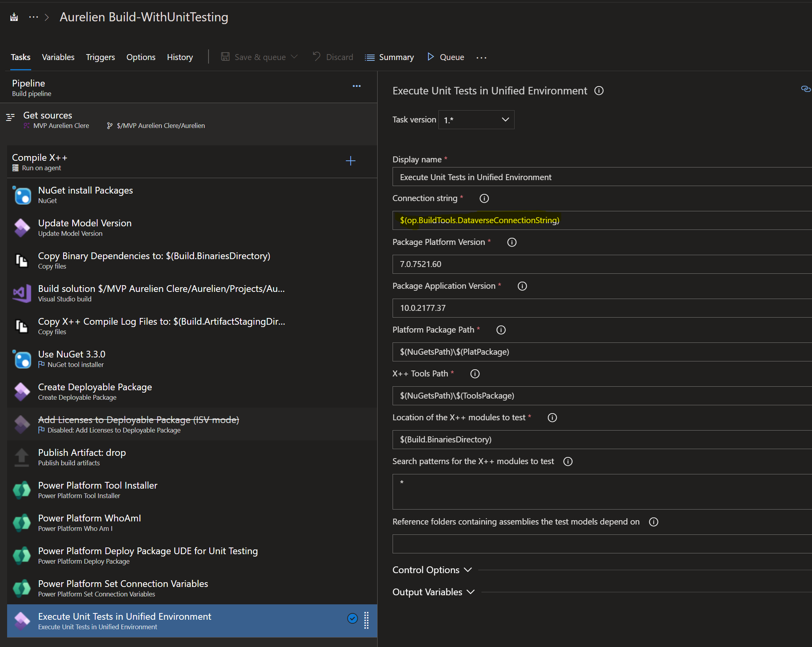
Task: Click the NuGet install Packages task icon
Action: [x=22, y=195]
